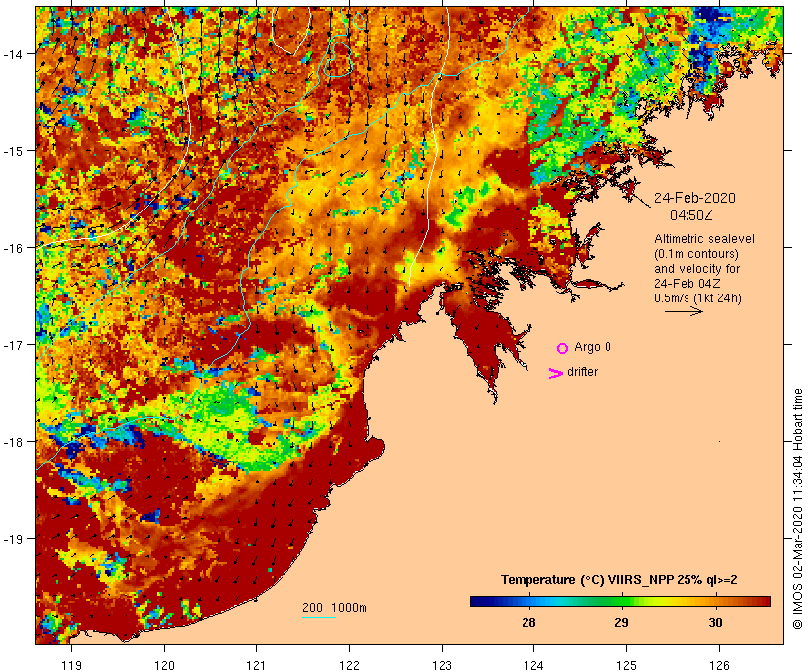Click the colorbar value 28
The height and width of the screenshot is (672, 810).
528,622
